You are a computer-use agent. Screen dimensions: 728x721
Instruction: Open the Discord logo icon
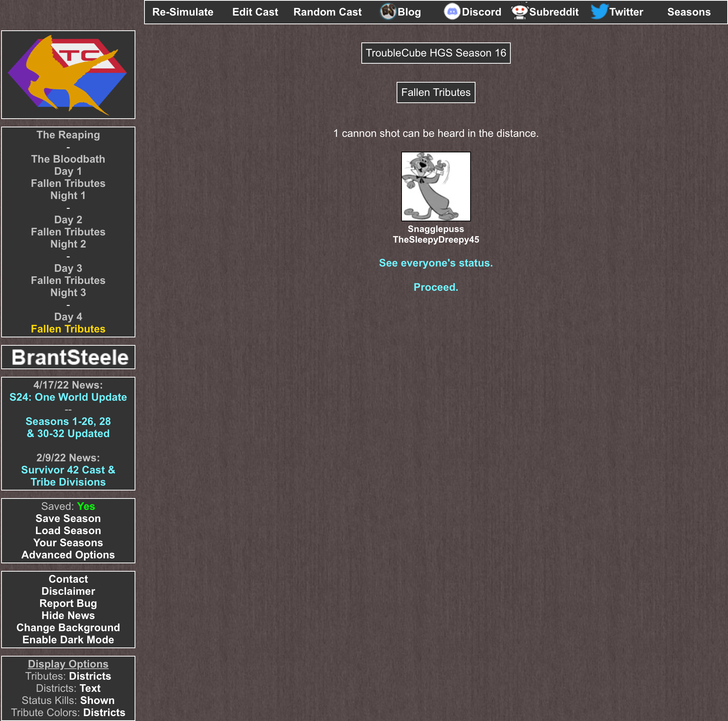pos(452,11)
